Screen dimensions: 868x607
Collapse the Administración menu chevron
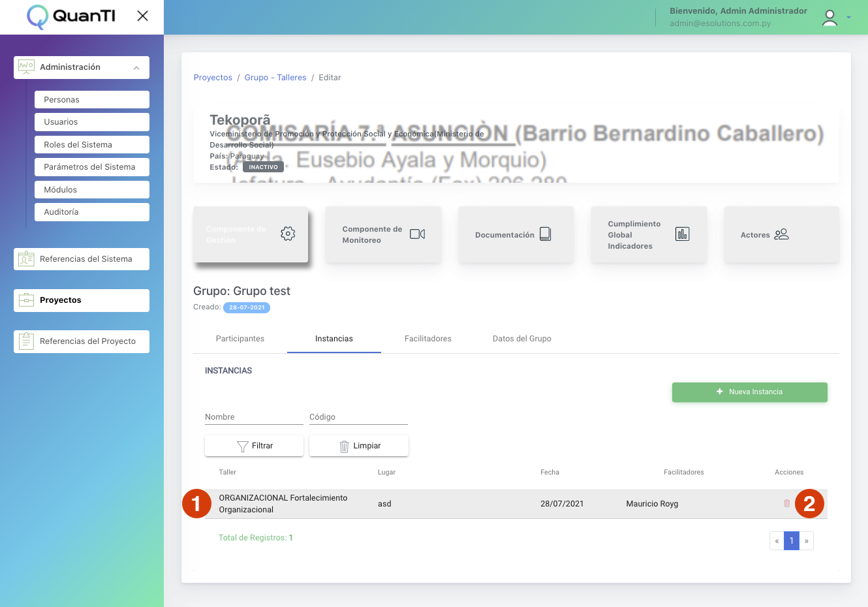pyautogui.click(x=136, y=68)
